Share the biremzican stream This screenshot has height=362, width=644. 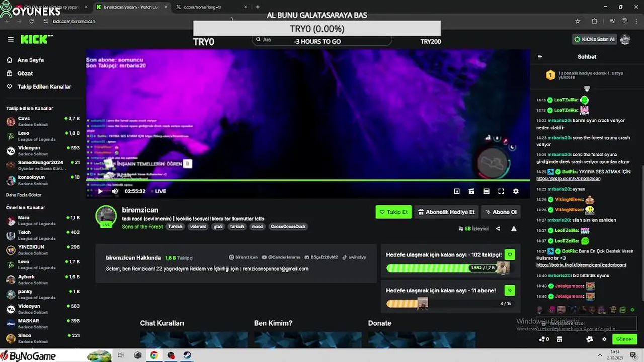tap(498, 229)
